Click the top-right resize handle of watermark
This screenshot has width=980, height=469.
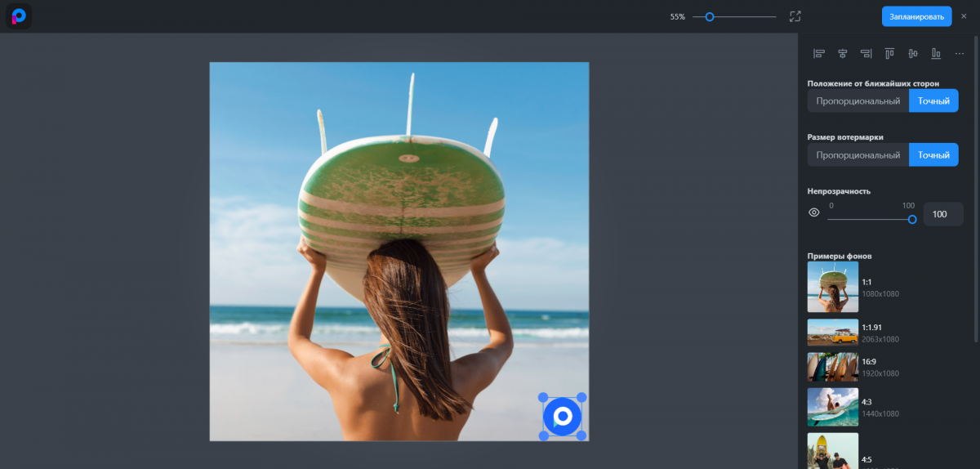pyautogui.click(x=581, y=397)
